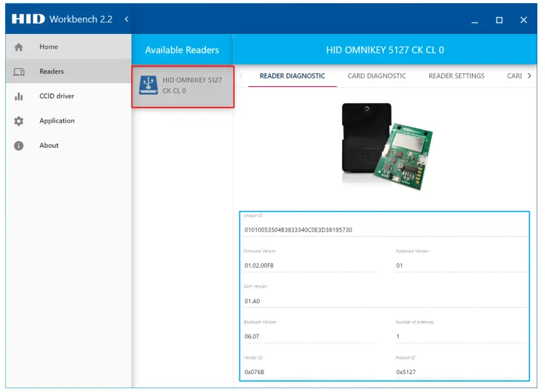Open the Home menu item

[x=68, y=47]
